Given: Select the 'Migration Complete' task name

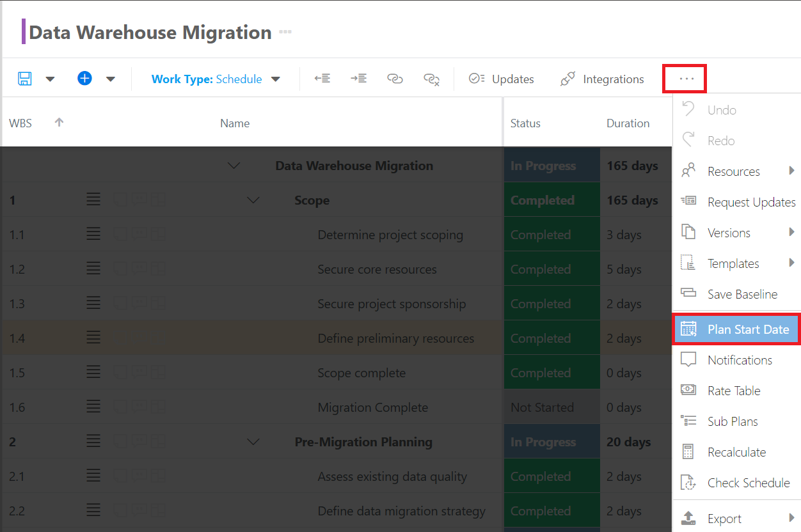Looking at the screenshot, I should (x=373, y=407).
